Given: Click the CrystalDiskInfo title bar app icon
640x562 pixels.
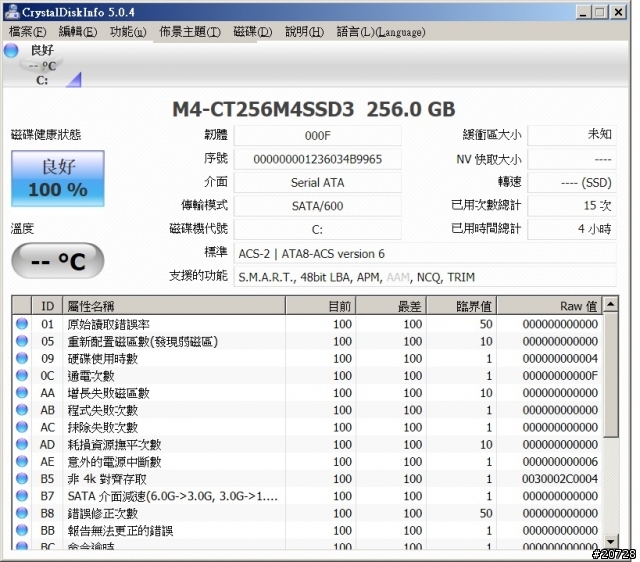Looking at the screenshot, I should (x=12, y=12).
